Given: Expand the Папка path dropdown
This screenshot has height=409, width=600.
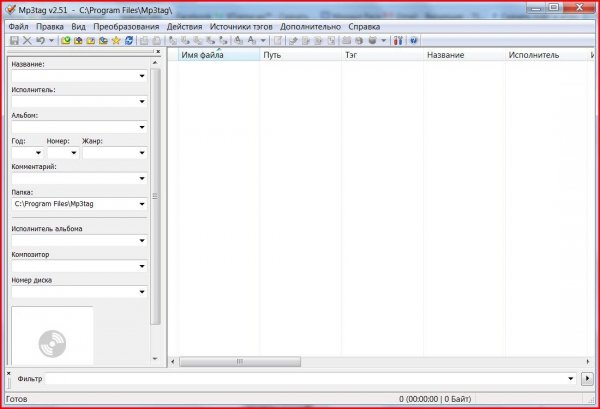Looking at the screenshot, I should (x=142, y=204).
